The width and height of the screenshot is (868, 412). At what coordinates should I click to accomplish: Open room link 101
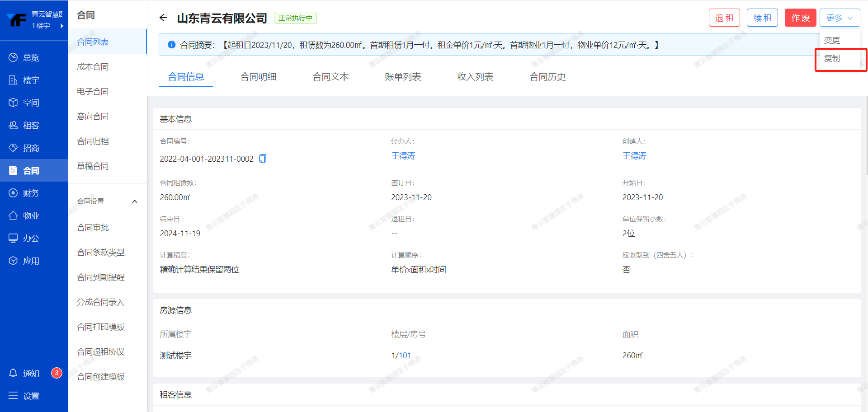coord(405,356)
